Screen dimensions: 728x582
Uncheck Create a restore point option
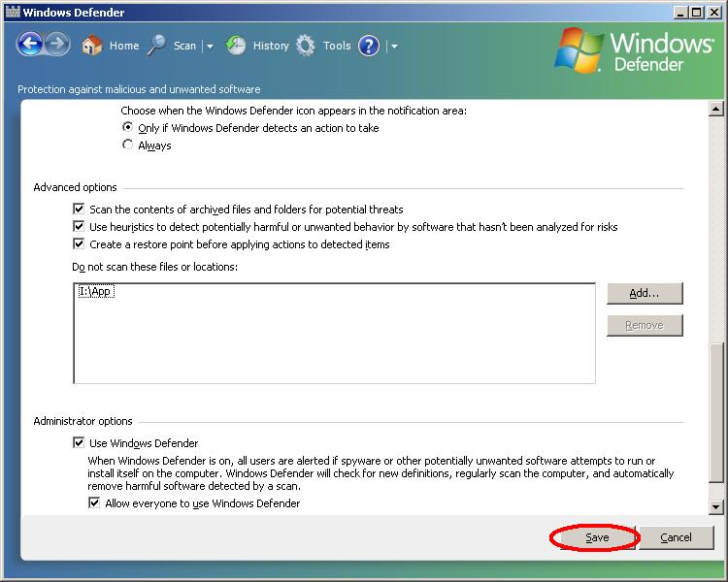coord(80,244)
